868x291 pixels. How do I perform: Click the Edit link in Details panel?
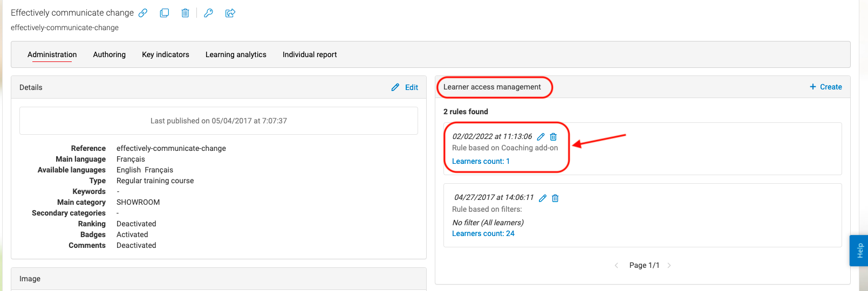pos(412,87)
